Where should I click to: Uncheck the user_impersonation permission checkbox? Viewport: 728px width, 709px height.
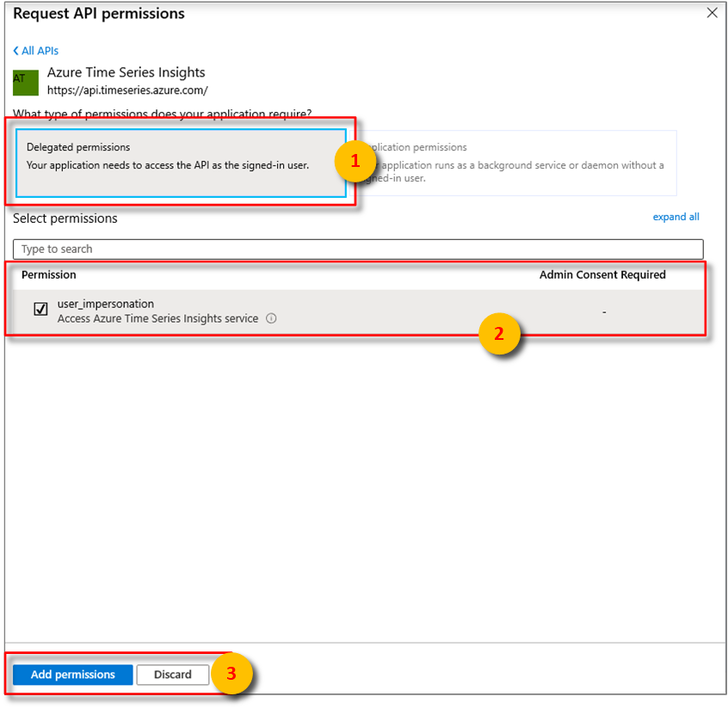tap(40, 307)
